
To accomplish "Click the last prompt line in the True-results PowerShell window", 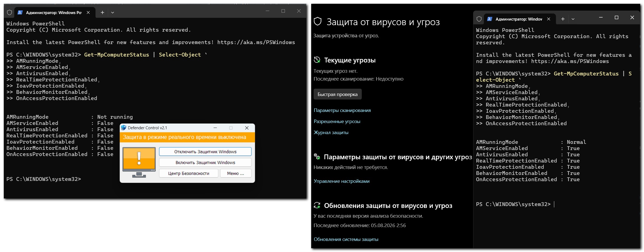I will pyautogui.click(x=513, y=204).
